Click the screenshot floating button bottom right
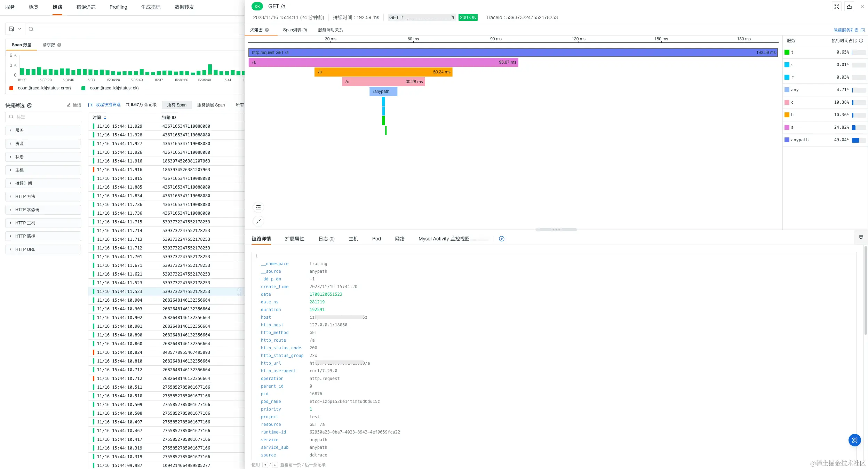This screenshot has height=469, width=868. (854, 440)
